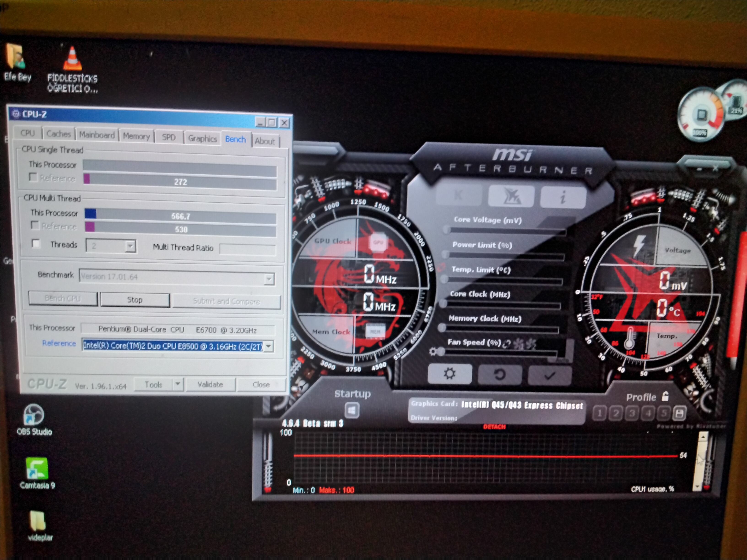The width and height of the screenshot is (747, 560).
Task: Reset Afterburner settings with reset arrow
Action: click(500, 375)
